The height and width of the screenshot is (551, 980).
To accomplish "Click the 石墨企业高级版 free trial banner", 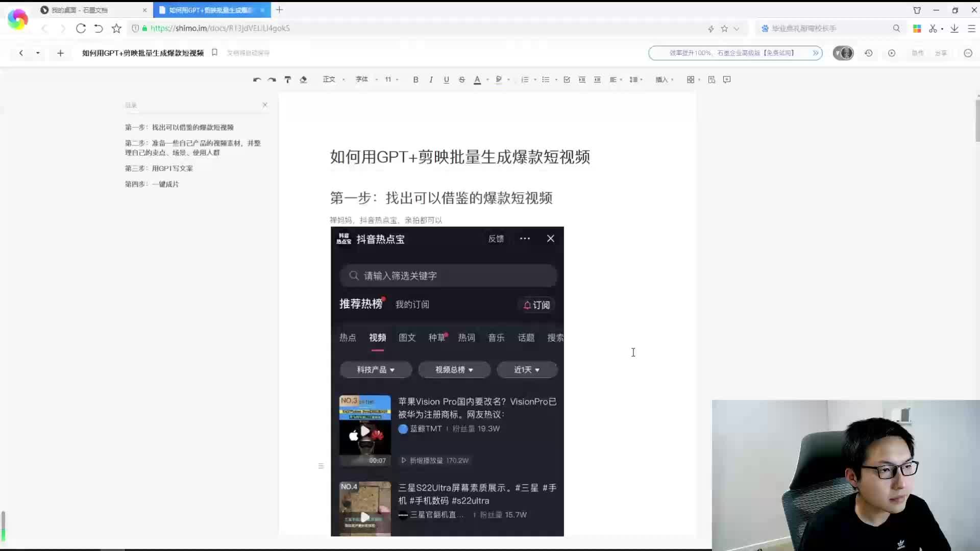I will coord(735,53).
